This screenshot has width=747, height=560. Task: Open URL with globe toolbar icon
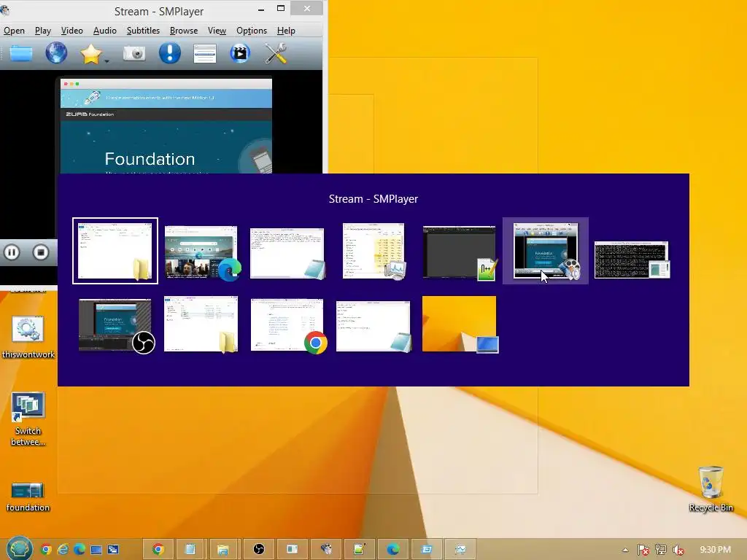click(56, 52)
